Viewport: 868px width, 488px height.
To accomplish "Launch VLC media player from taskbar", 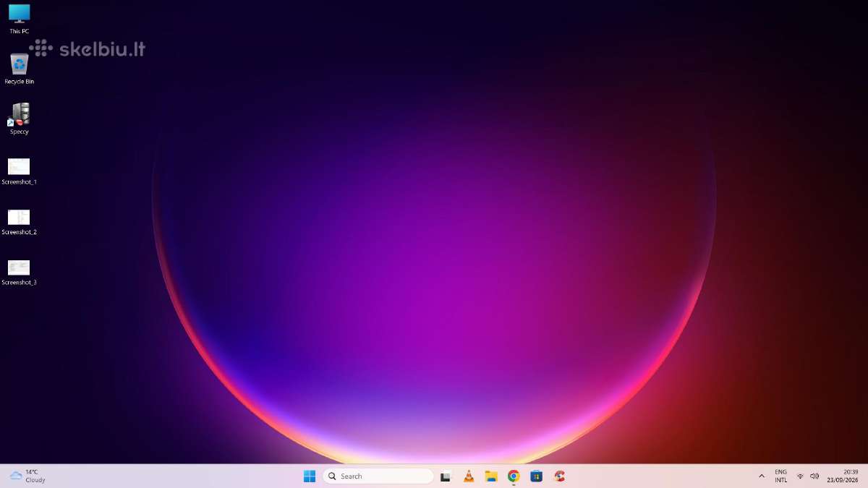I will pos(469,476).
